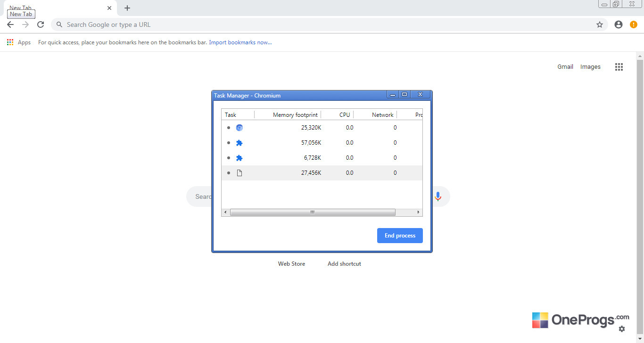The height and width of the screenshot is (343, 644).
Task: Open the Images link
Action: click(590, 67)
